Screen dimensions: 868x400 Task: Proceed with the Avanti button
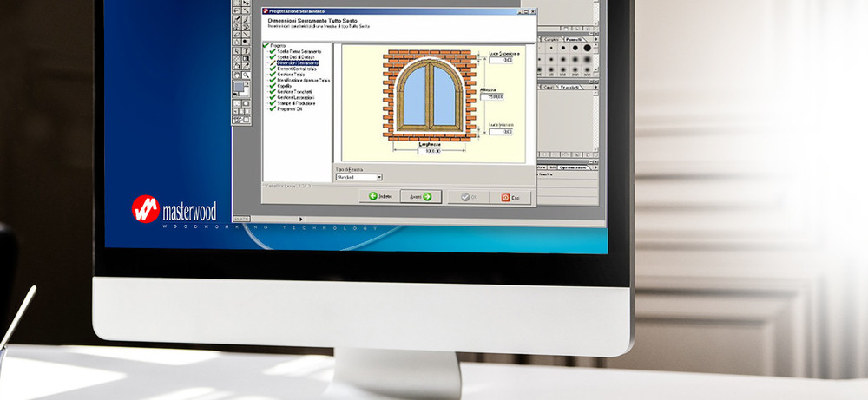[x=421, y=196]
